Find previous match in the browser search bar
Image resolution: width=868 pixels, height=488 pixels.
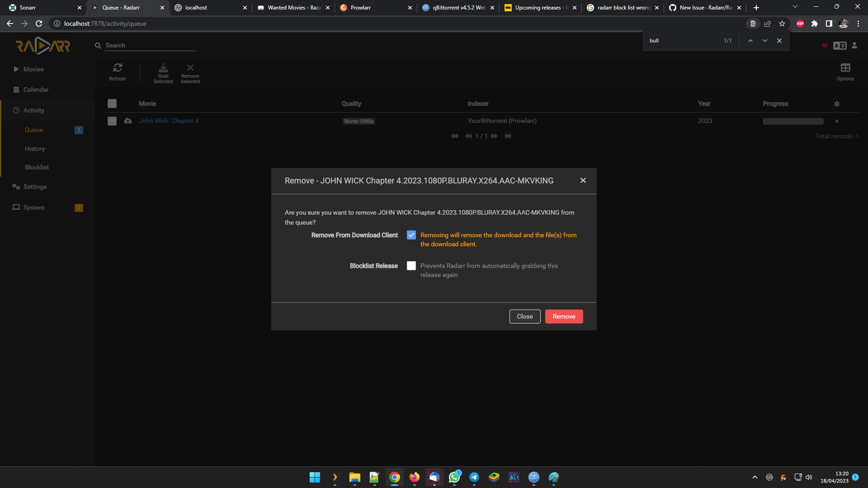pyautogui.click(x=750, y=41)
